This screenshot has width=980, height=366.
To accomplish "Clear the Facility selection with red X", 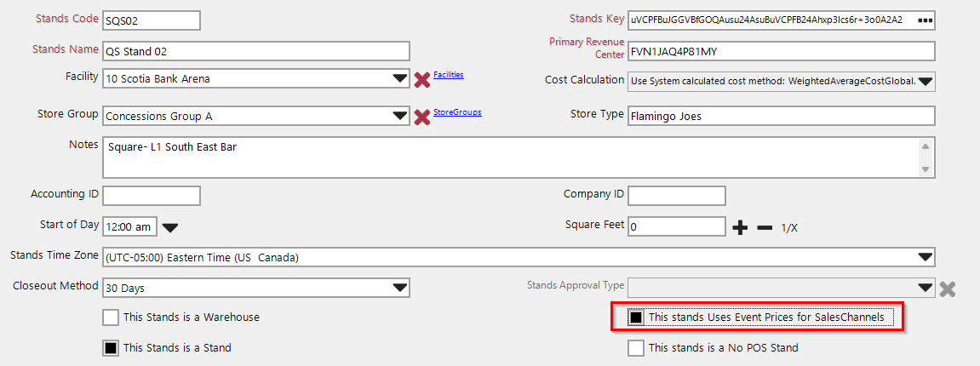I will coord(421,79).
